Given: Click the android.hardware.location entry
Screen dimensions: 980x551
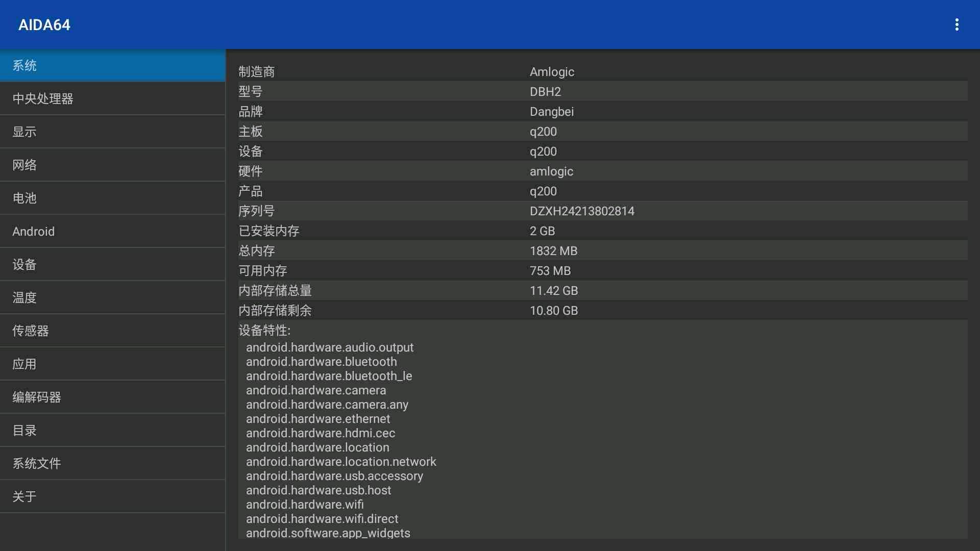Looking at the screenshot, I should tap(317, 447).
